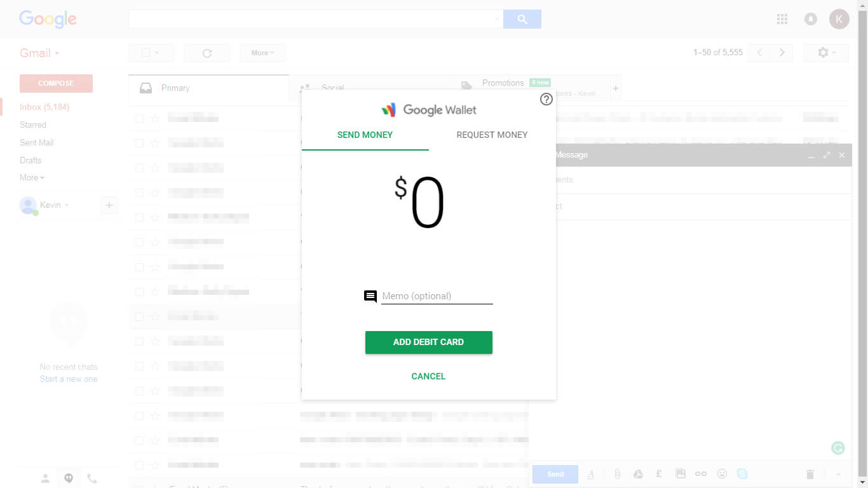Star the first email in the list
The height and width of the screenshot is (488, 868).
(155, 118)
